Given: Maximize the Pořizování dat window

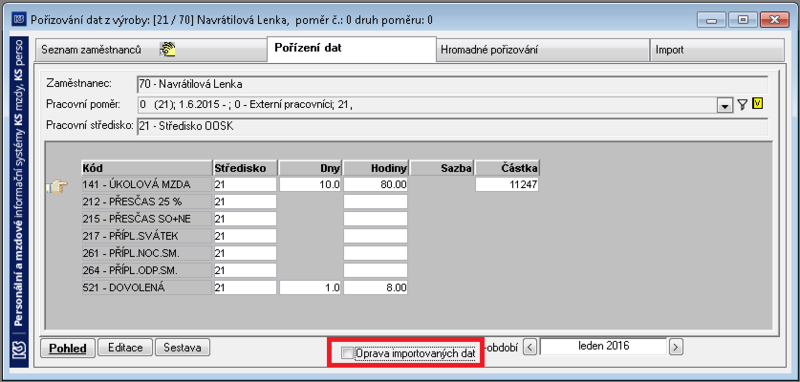Looking at the screenshot, I should coord(742,20).
